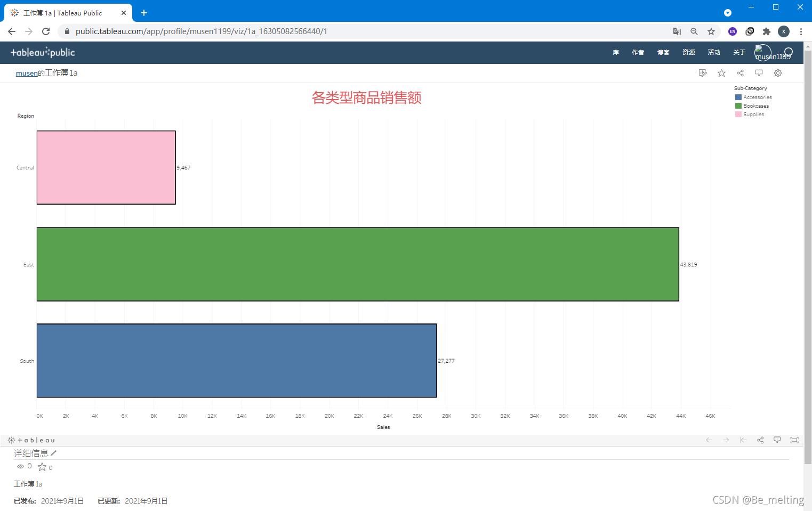Favorite the workbook with header star
The image size is (812, 511).
pyautogui.click(x=721, y=73)
